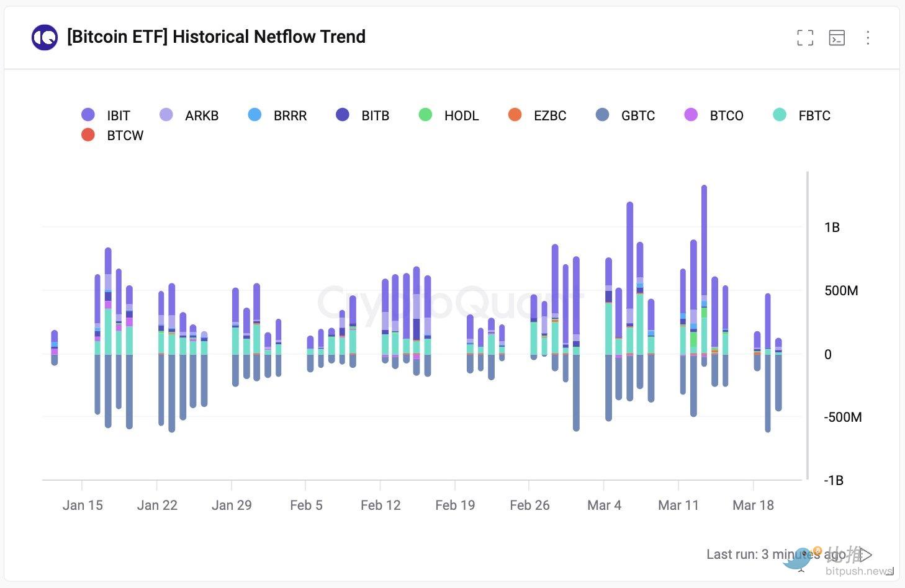The image size is (905, 588).
Task: Select the Mar 4 x-axis label
Action: [x=604, y=505]
